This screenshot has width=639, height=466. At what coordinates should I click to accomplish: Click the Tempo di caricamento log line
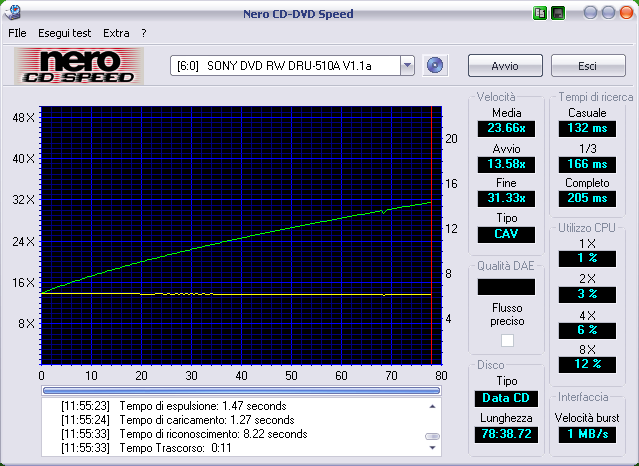point(178,420)
